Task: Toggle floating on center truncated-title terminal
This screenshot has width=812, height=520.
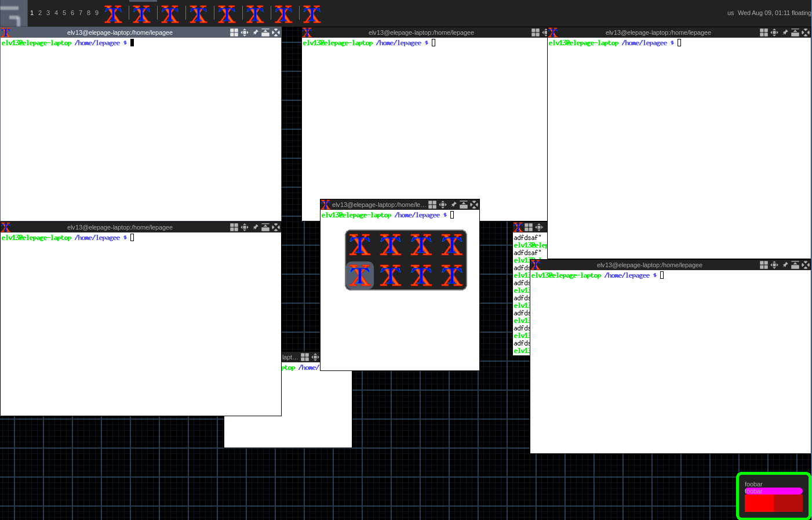Action: (432, 205)
